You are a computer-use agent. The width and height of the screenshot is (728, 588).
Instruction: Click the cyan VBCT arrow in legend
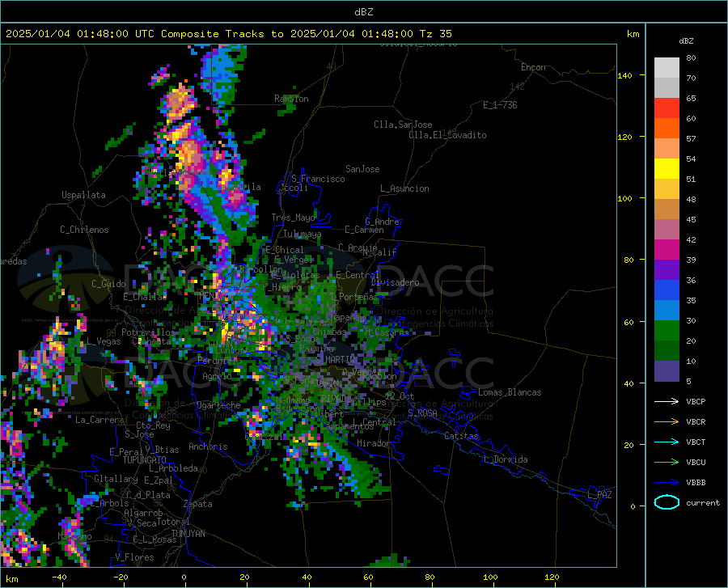[x=667, y=442]
